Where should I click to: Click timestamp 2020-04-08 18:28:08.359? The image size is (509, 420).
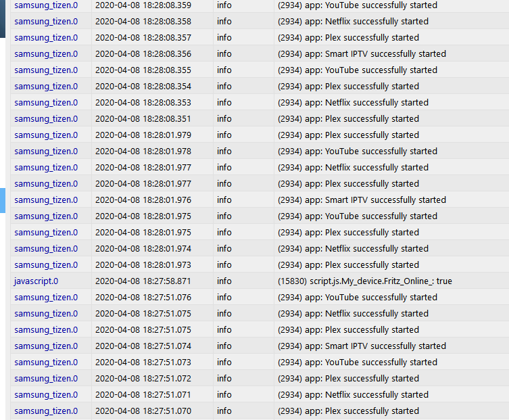pos(143,5)
